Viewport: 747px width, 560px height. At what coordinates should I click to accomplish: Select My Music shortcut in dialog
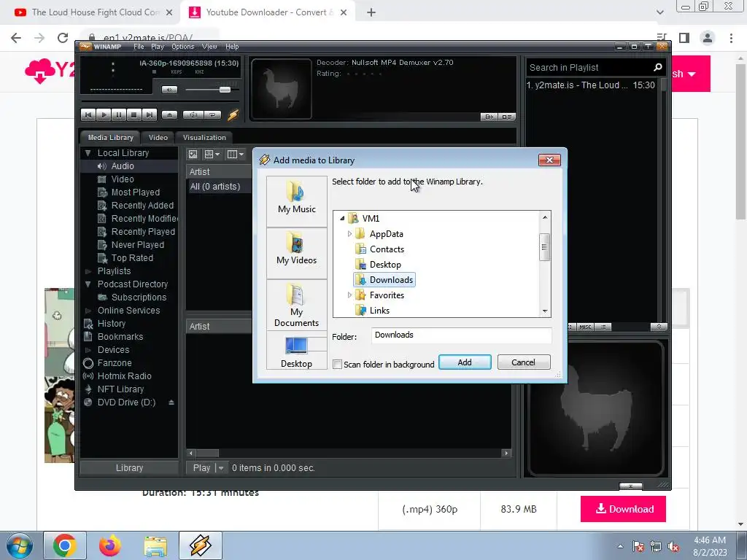tap(297, 201)
